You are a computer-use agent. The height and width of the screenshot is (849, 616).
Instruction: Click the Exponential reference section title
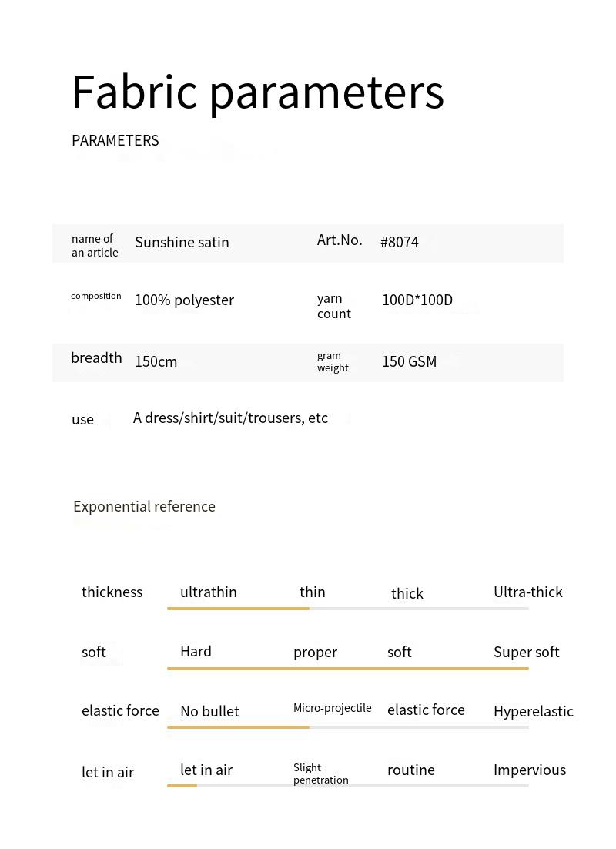pyautogui.click(x=144, y=506)
